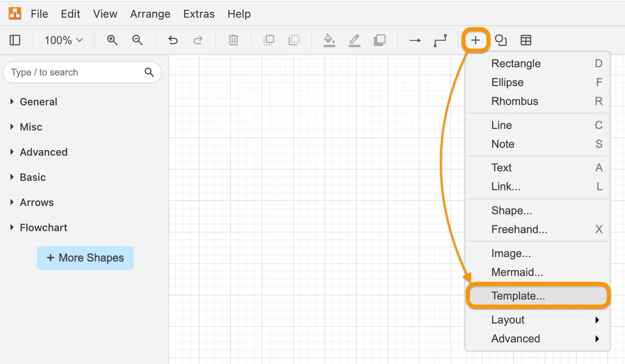Click the Delete trash icon
625x364 pixels.
click(233, 40)
